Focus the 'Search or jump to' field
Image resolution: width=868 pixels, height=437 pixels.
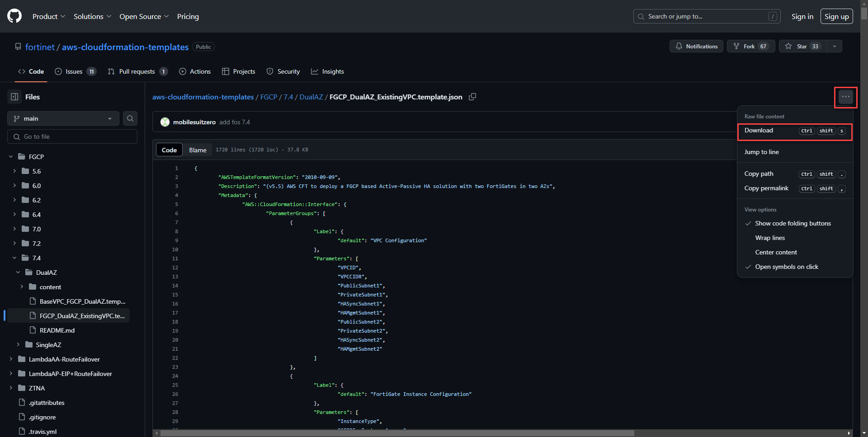point(707,16)
